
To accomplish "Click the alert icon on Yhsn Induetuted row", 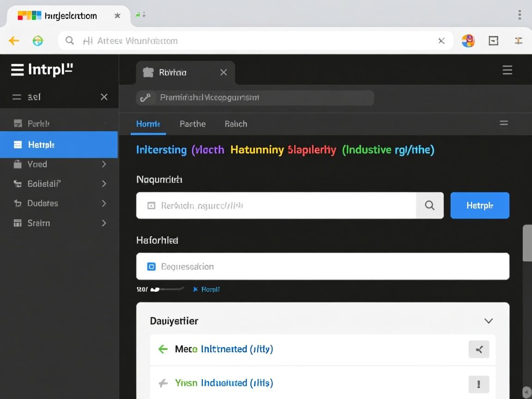I will [x=478, y=384].
